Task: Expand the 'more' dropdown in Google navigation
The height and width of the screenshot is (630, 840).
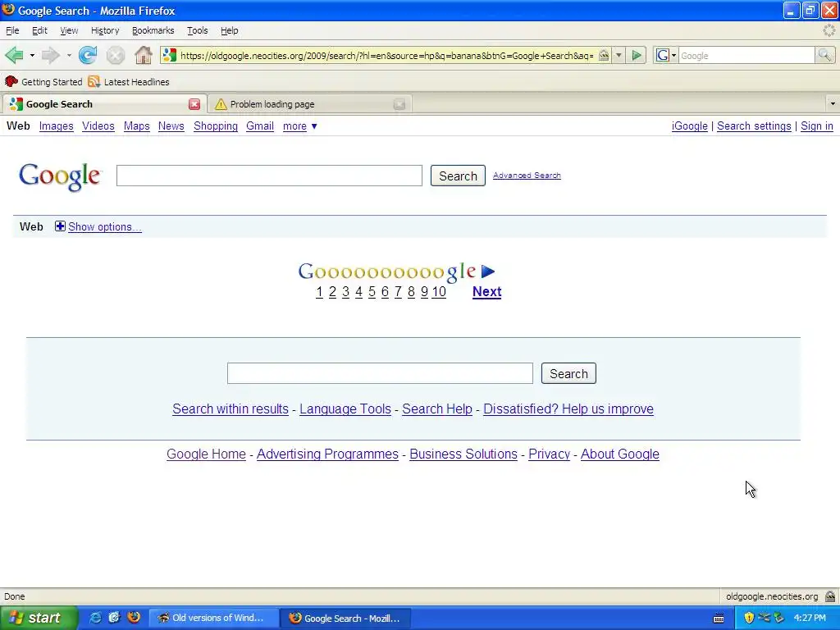Action: click(x=300, y=126)
